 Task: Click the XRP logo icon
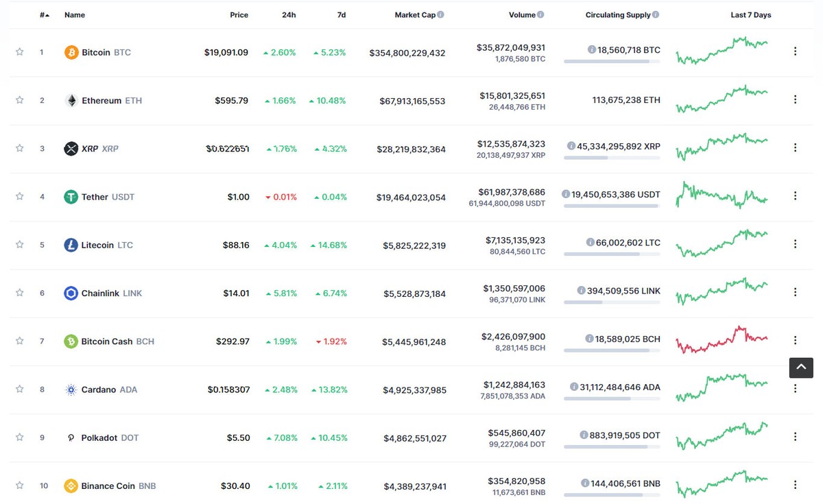[x=71, y=148]
